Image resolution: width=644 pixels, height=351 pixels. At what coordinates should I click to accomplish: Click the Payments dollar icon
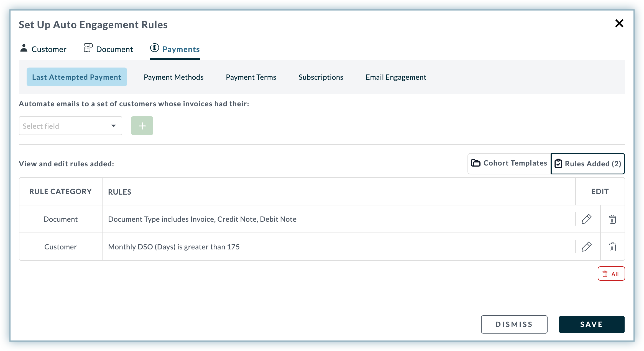click(x=154, y=48)
